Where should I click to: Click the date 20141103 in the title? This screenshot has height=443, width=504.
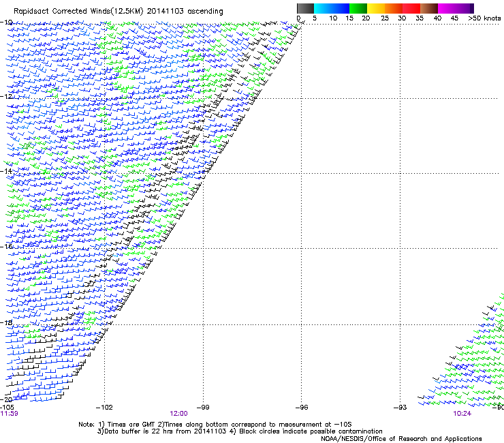(x=166, y=12)
